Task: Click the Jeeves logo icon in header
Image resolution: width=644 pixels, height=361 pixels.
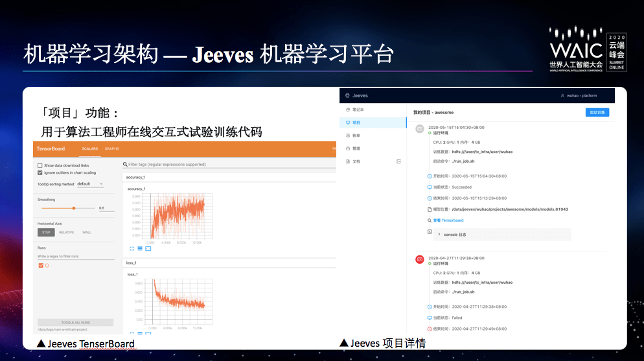Action: [347, 95]
